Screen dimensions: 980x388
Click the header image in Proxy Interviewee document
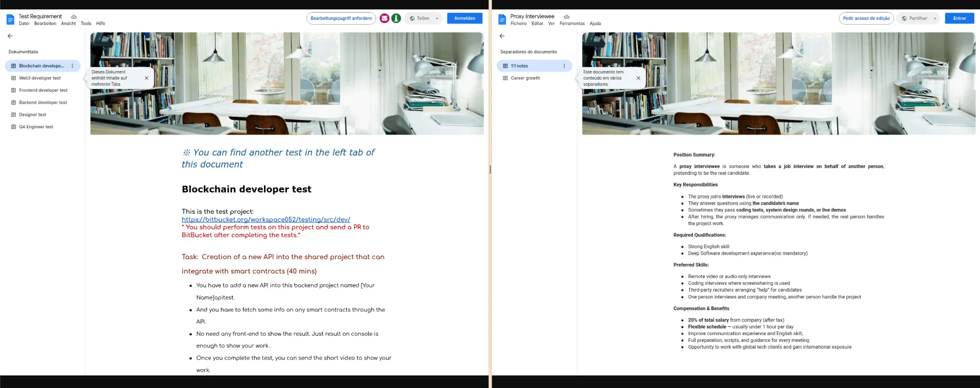click(x=779, y=84)
